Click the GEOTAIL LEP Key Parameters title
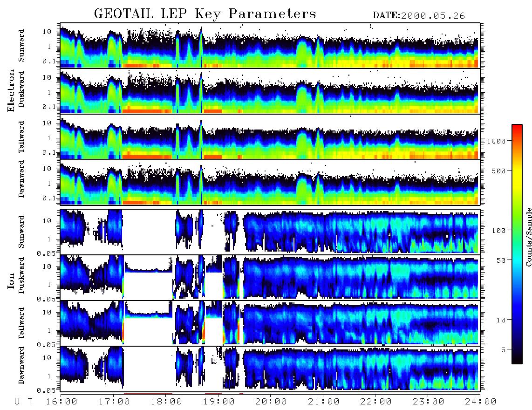532x410 pixels. pyautogui.click(x=205, y=14)
